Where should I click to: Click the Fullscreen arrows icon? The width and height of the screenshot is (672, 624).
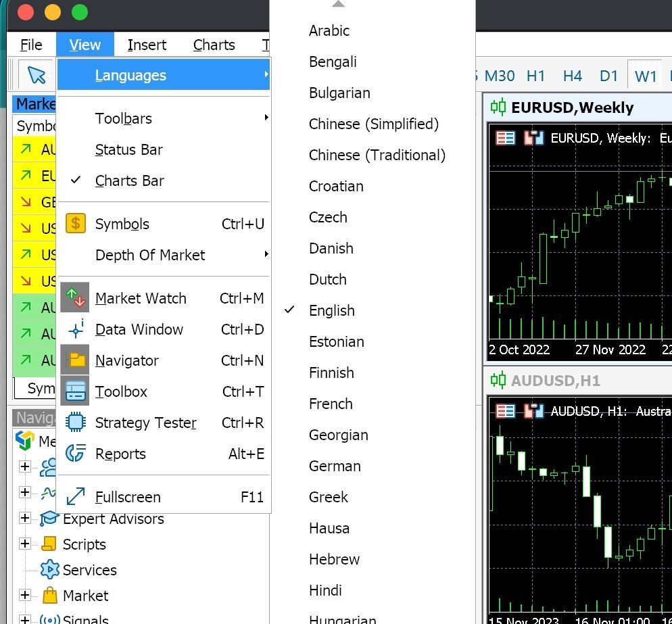point(75,497)
